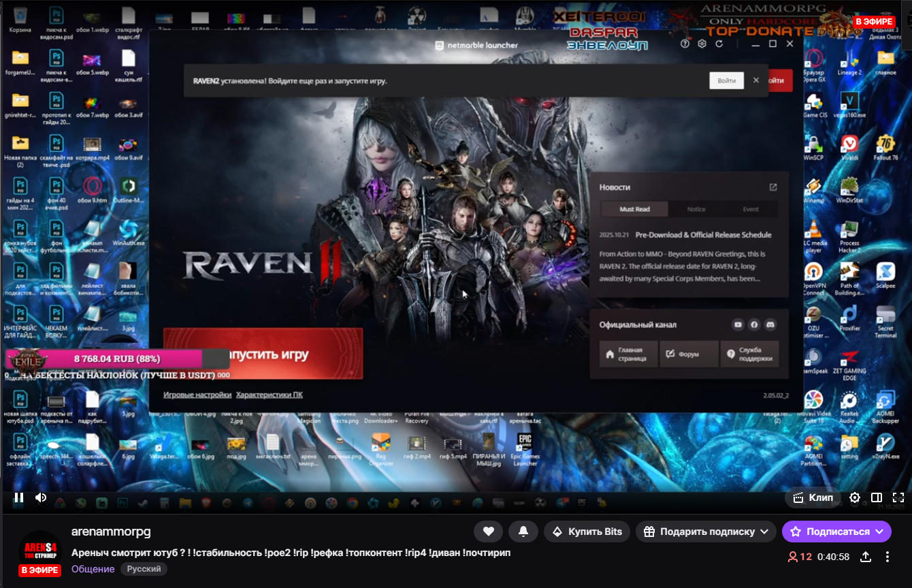The width and height of the screenshot is (912, 588).
Task: Click the arenammorpg channel avatar
Action: (x=40, y=549)
